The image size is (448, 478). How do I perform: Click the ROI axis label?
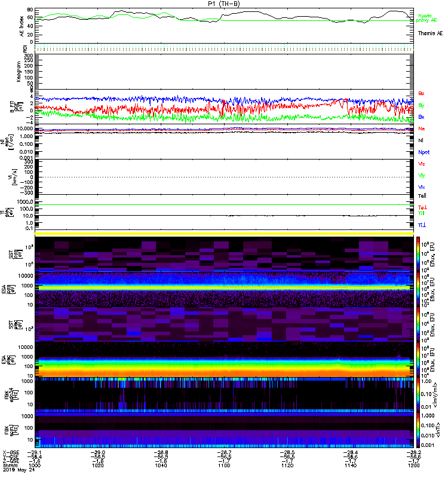tap(25, 48)
